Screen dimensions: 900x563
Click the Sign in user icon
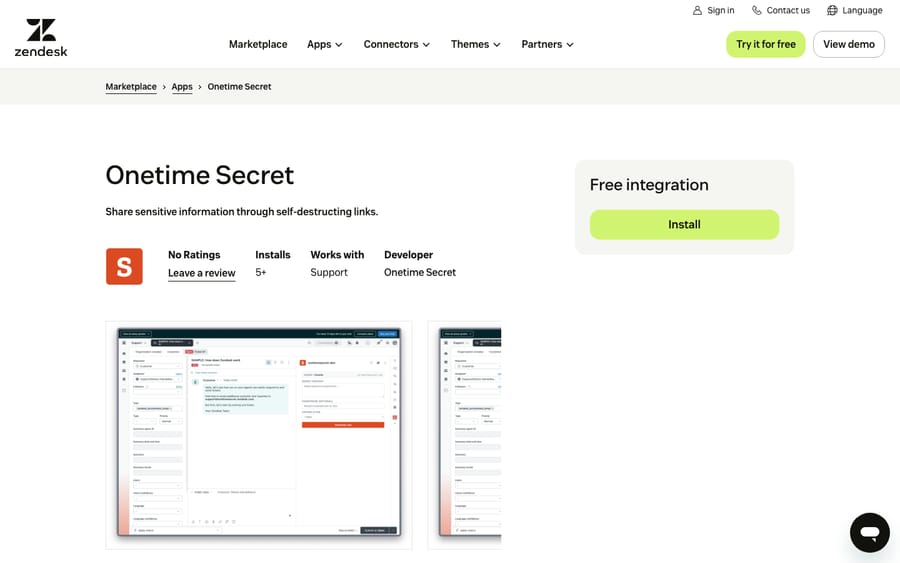pyautogui.click(x=697, y=10)
